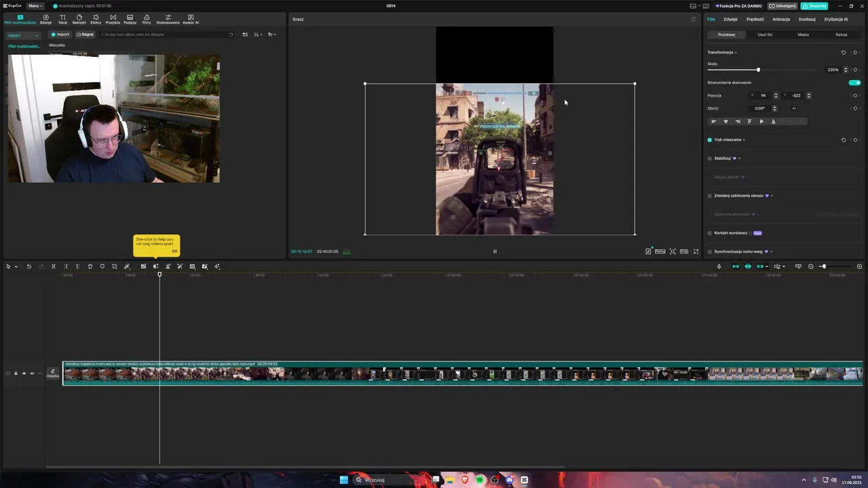Adjust the Skala slider handle
Screen dimensions: 868x488
tap(758, 70)
